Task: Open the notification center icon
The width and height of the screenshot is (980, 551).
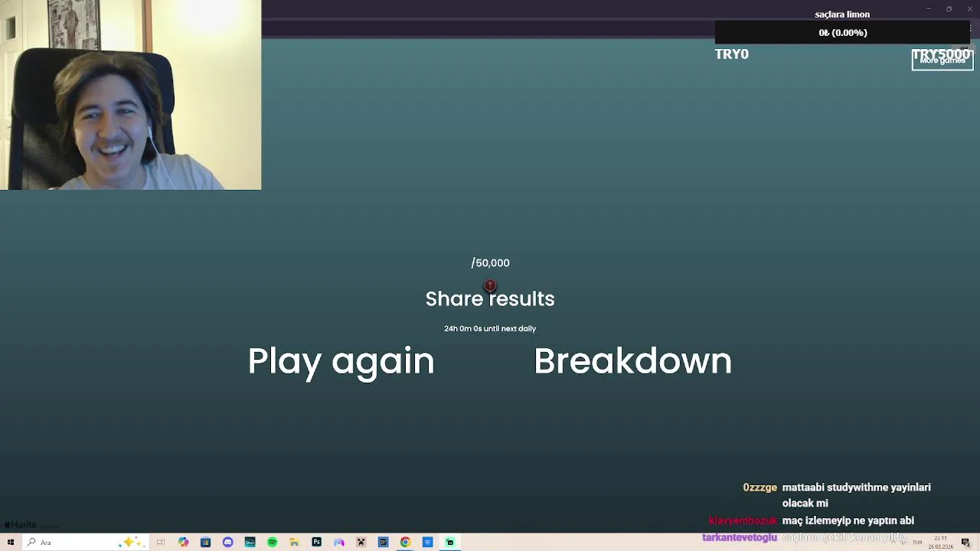Action: click(x=965, y=543)
